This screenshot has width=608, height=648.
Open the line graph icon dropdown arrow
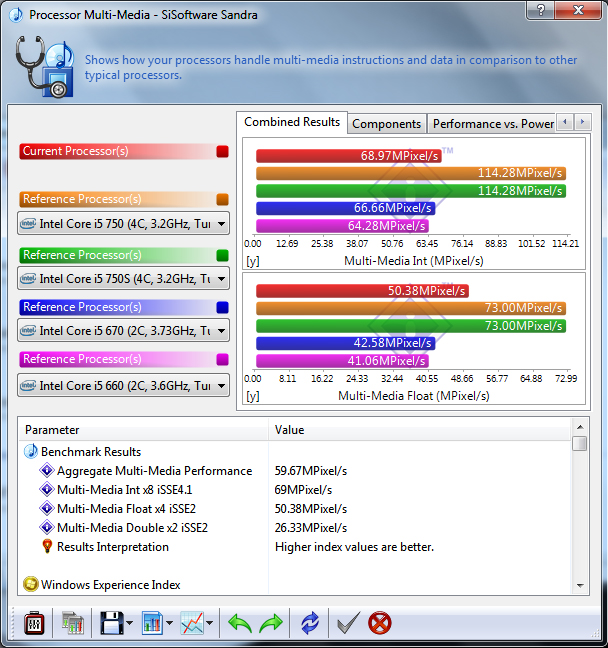[210, 623]
